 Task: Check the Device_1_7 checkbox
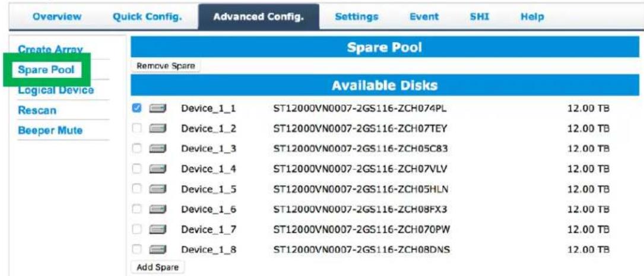tap(137, 229)
